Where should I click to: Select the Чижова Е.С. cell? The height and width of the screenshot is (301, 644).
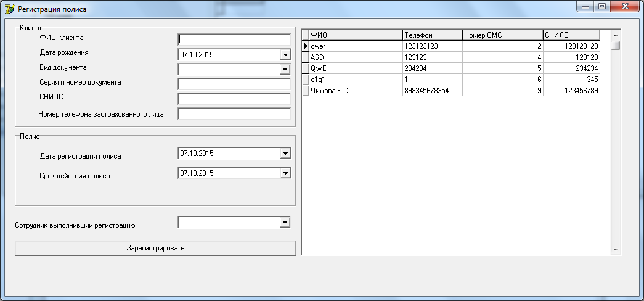click(356, 91)
